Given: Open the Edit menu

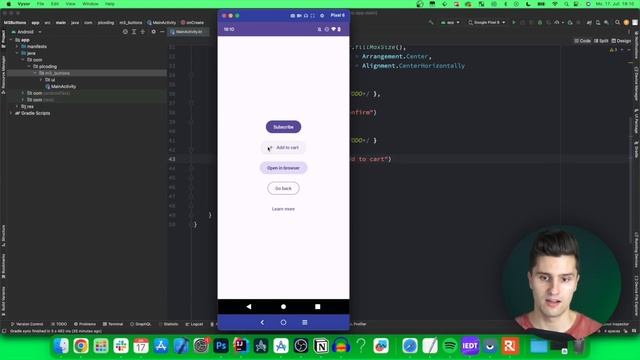Looking at the screenshot, I should tap(55, 4).
